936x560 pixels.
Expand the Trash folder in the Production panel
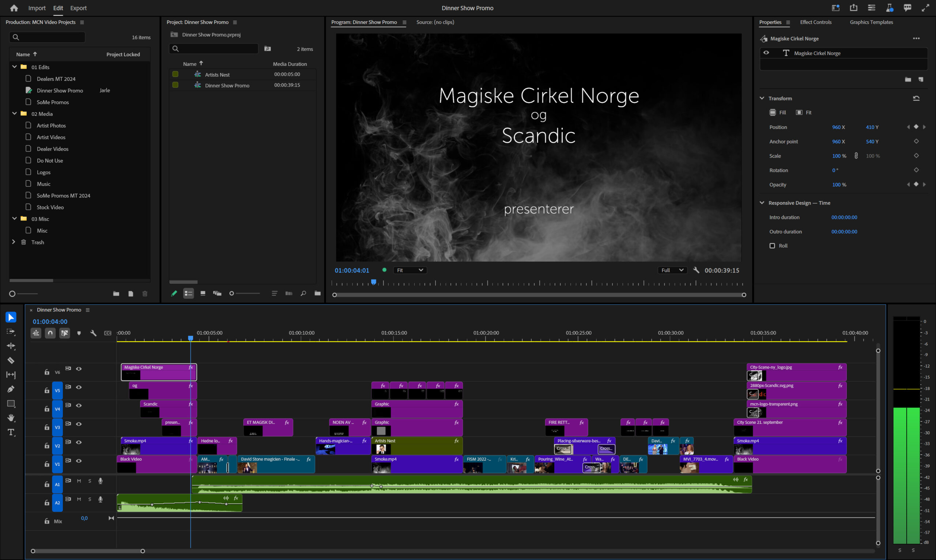tap(14, 242)
